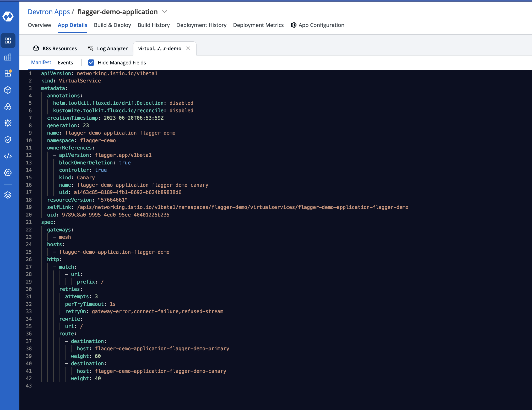Image resolution: width=532 pixels, height=410 pixels.
Task: Select the hexagon cluster icon in sidebar
Action: pos(8,107)
